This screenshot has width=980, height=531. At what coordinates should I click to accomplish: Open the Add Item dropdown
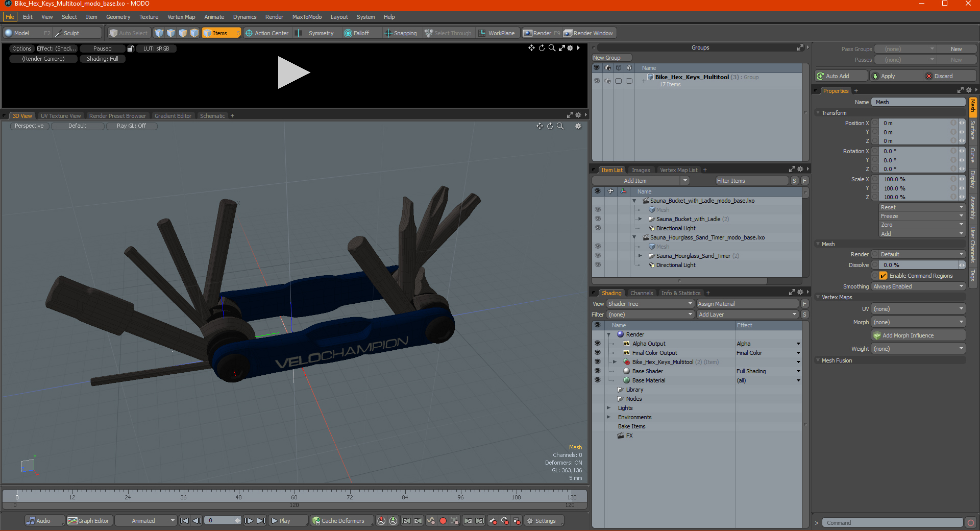coord(641,181)
